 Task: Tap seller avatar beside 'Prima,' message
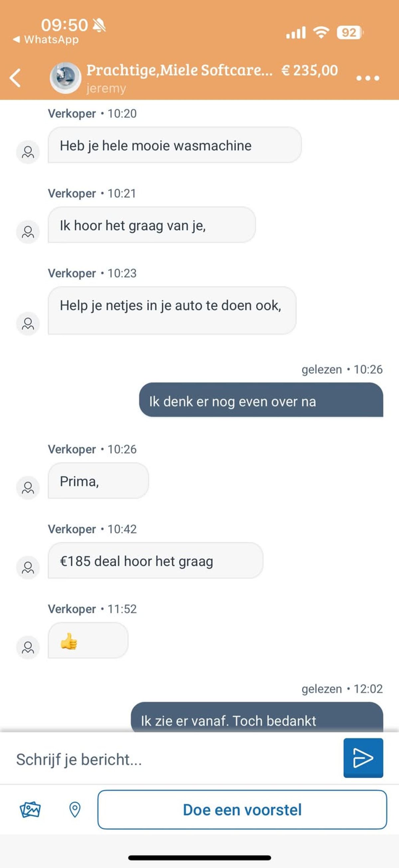(28, 488)
